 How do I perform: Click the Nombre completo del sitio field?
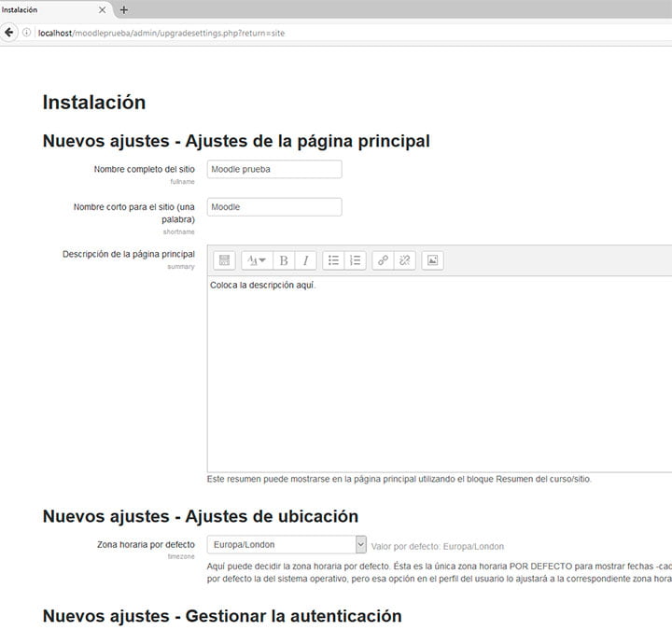coord(273,169)
